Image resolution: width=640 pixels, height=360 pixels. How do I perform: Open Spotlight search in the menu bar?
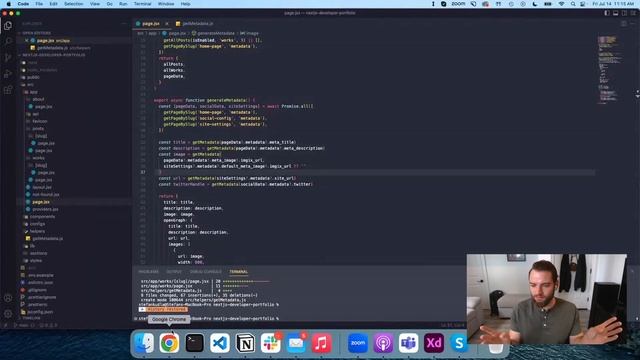click(573, 4)
